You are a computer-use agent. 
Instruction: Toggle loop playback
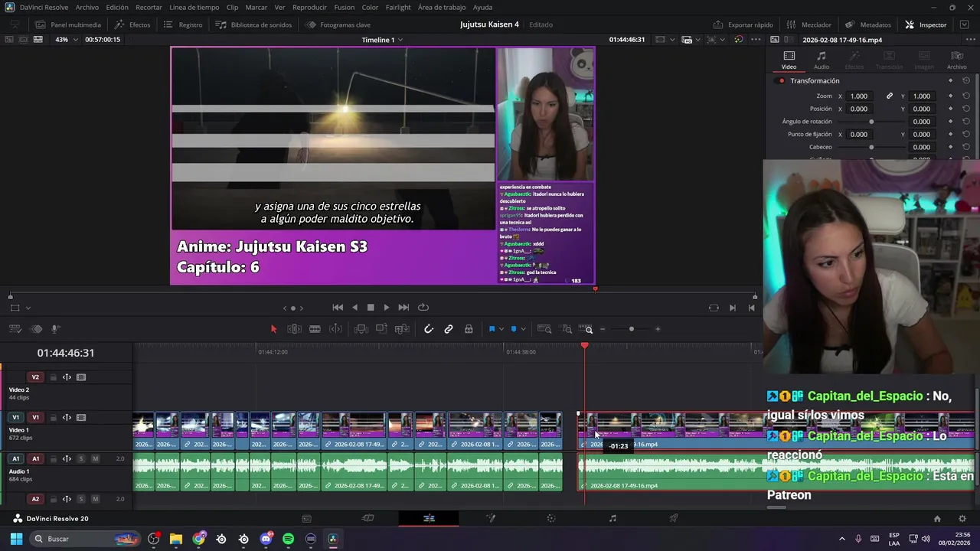click(x=423, y=308)
